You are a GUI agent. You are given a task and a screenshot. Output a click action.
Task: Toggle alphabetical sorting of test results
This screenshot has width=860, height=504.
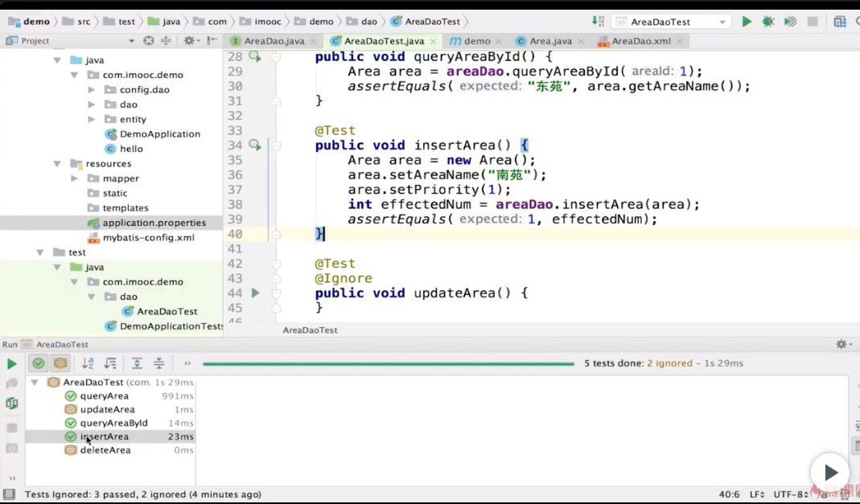[88, 363]
